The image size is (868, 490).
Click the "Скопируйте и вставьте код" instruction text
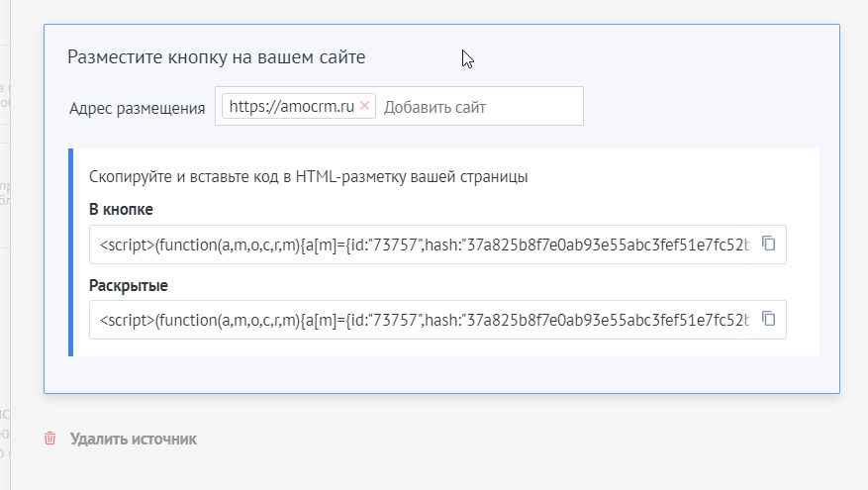pyautogui.click(x=308, y=178)
